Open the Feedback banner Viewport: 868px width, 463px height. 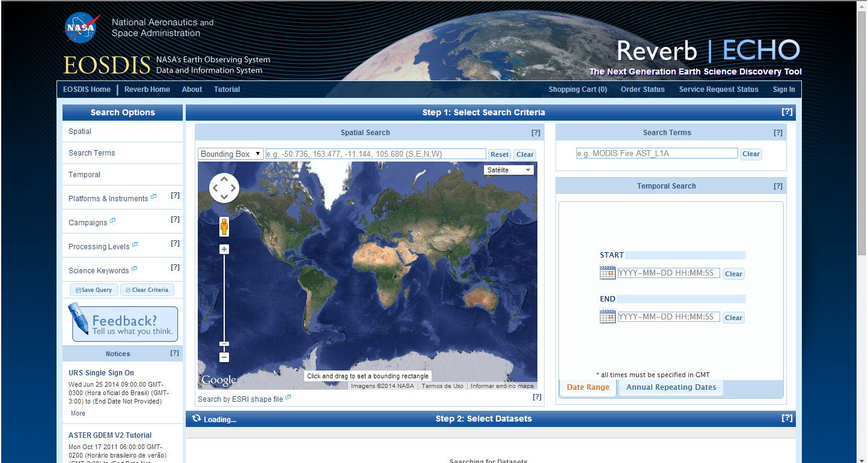123,323
